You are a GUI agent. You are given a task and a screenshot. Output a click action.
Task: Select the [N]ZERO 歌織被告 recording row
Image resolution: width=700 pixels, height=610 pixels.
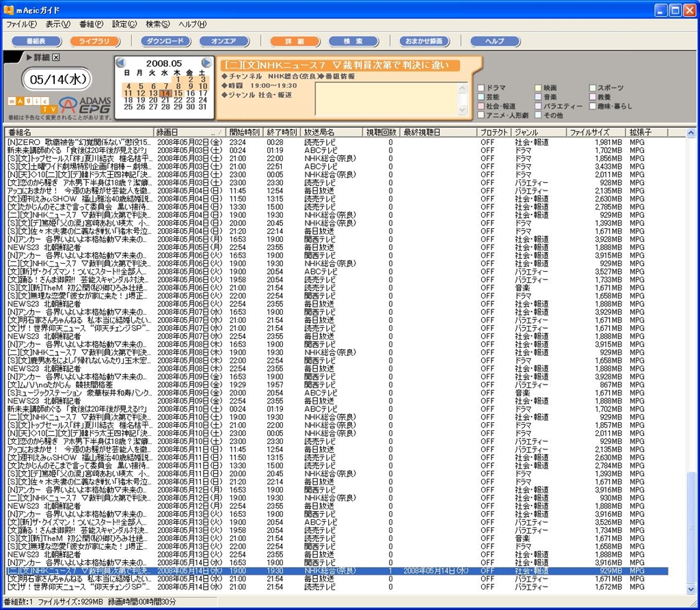337,142
